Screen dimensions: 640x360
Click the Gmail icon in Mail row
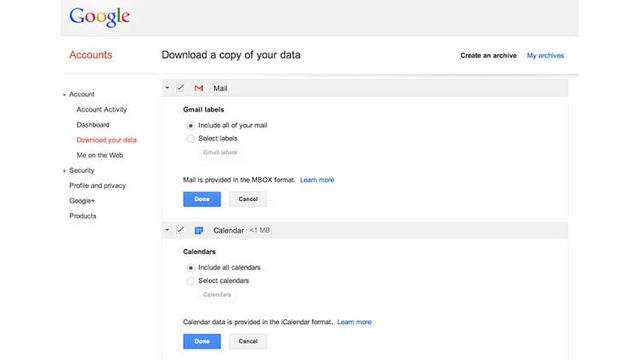[x=199, y=88]
